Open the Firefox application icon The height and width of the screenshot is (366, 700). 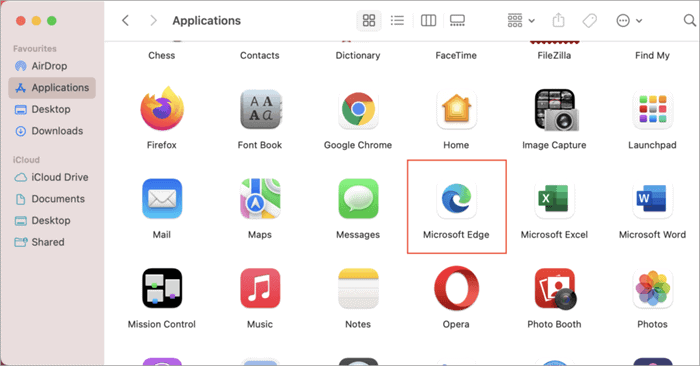click(x=162, y=109)
